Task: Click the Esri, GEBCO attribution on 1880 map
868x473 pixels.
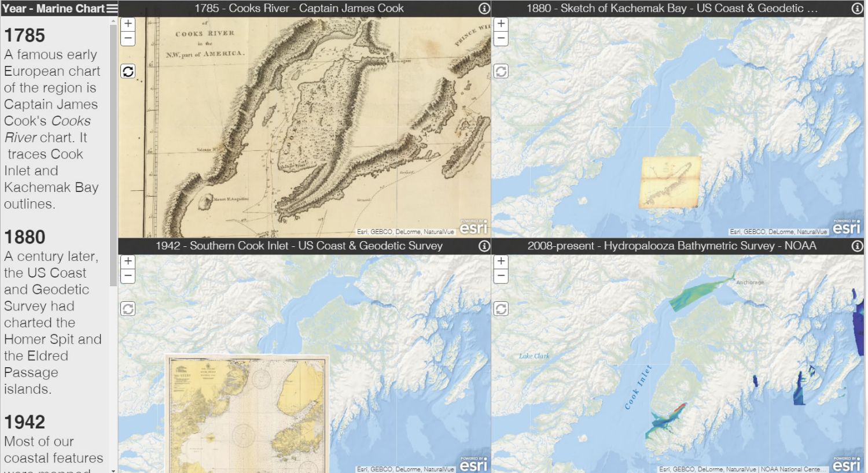Action: click(x=778, y=232)
